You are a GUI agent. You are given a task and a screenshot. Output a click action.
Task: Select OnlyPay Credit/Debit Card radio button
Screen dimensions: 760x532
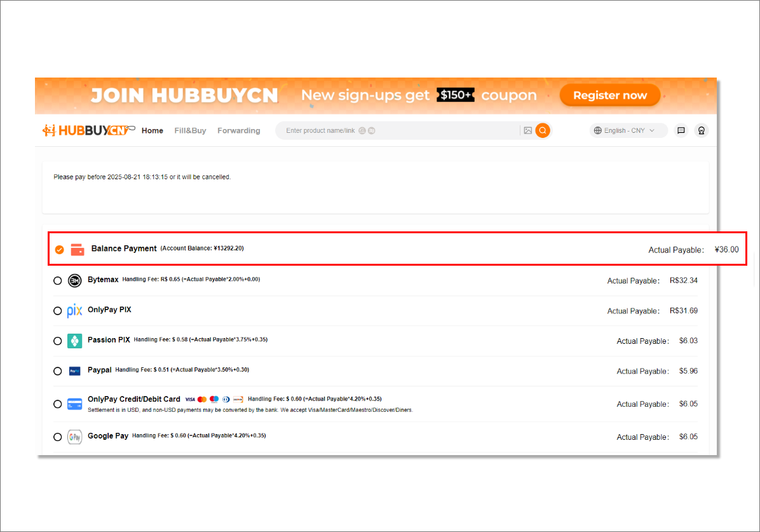pyautogui.click(x=58, y=404)
